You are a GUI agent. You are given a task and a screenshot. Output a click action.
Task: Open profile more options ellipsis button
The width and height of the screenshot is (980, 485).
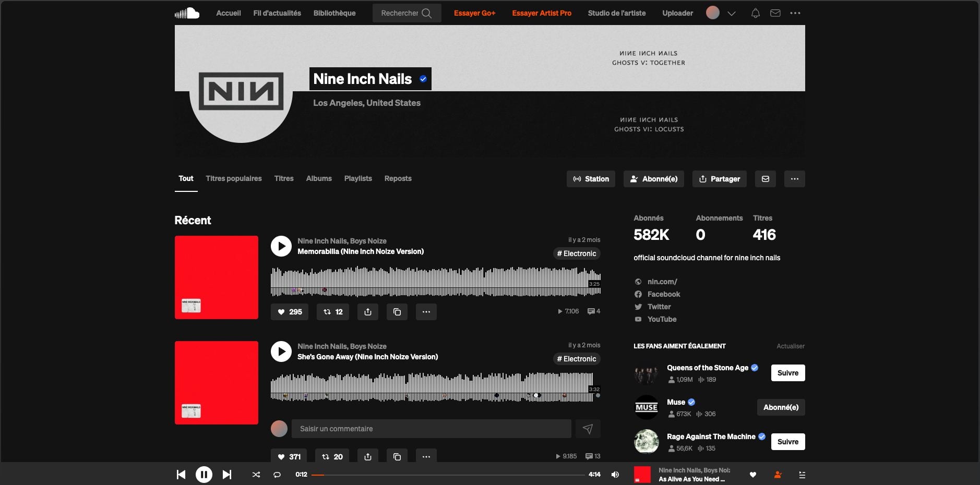[795, 179]
